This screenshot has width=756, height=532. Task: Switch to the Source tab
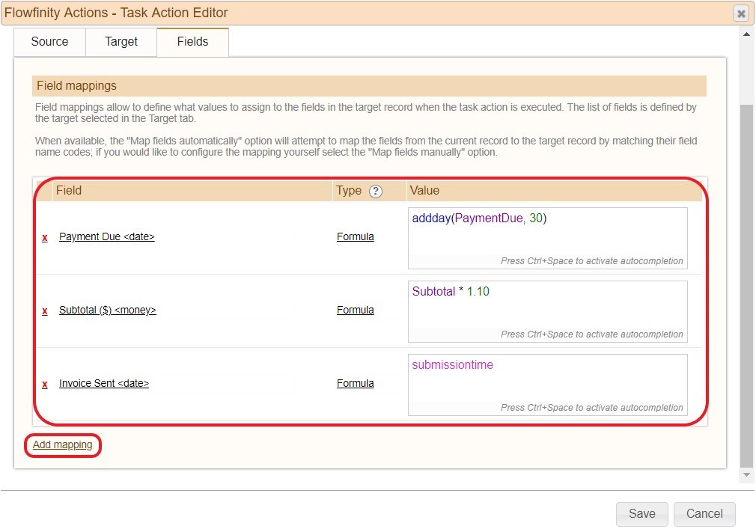click(49, 42)
